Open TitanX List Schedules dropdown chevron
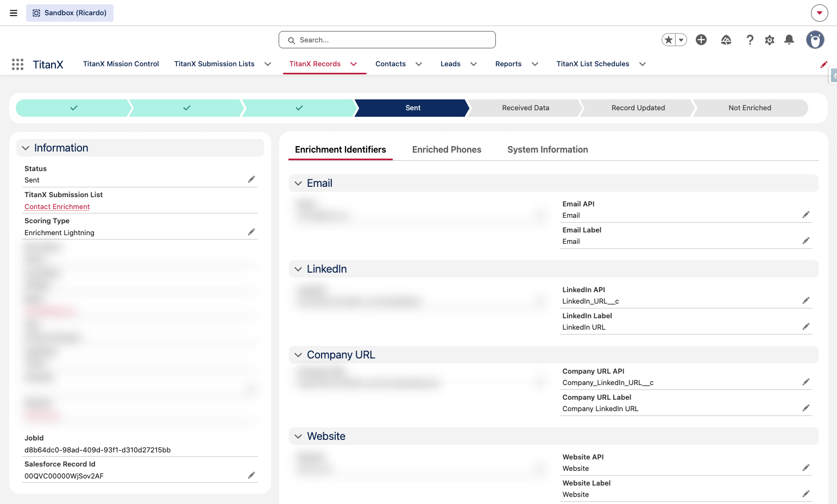This screenshot has width=837, height=504. (643, 64)
